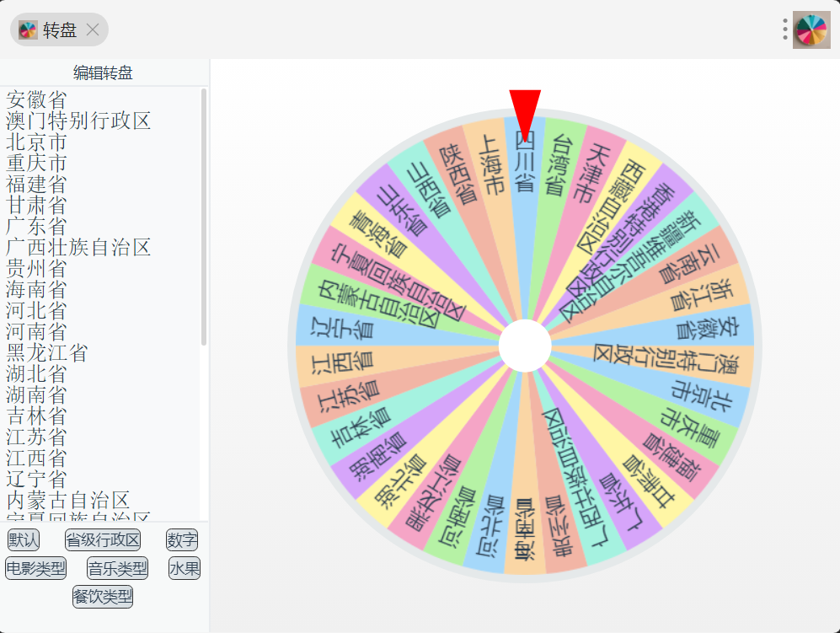Apply the 餐饮类型 preset
This screenshot has height=633, width=840.
(x=103, y=597)
